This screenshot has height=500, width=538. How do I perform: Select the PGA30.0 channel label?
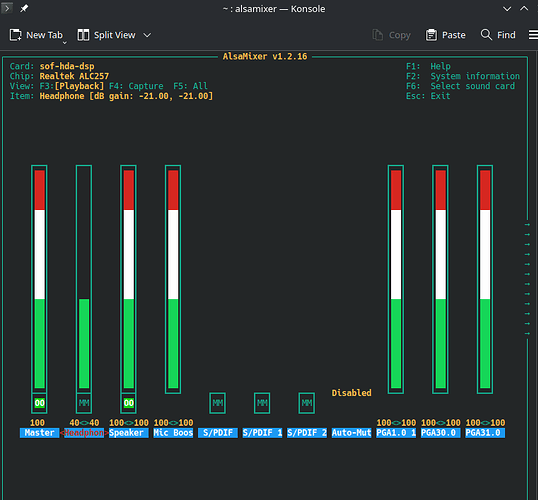[x=441, y=433]
